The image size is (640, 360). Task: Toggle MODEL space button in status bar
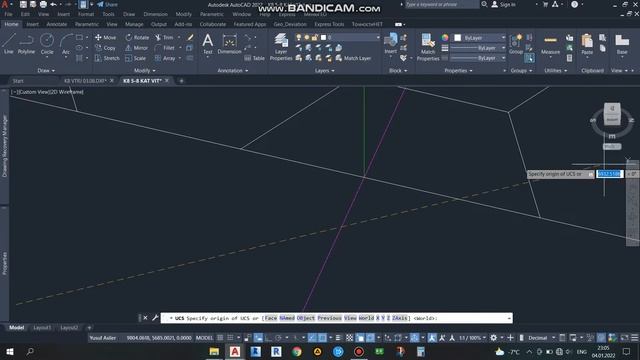pyautogui.click(x=204, y=338)
